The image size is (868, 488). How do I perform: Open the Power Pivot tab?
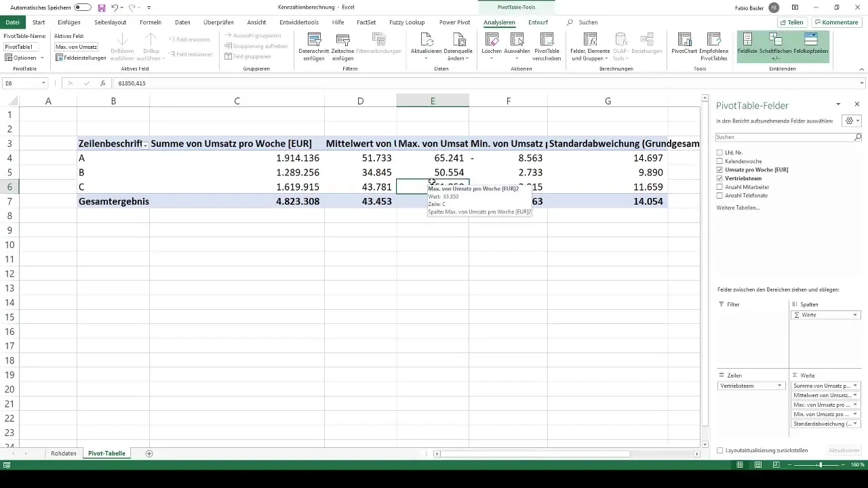(x=456, y=22)
